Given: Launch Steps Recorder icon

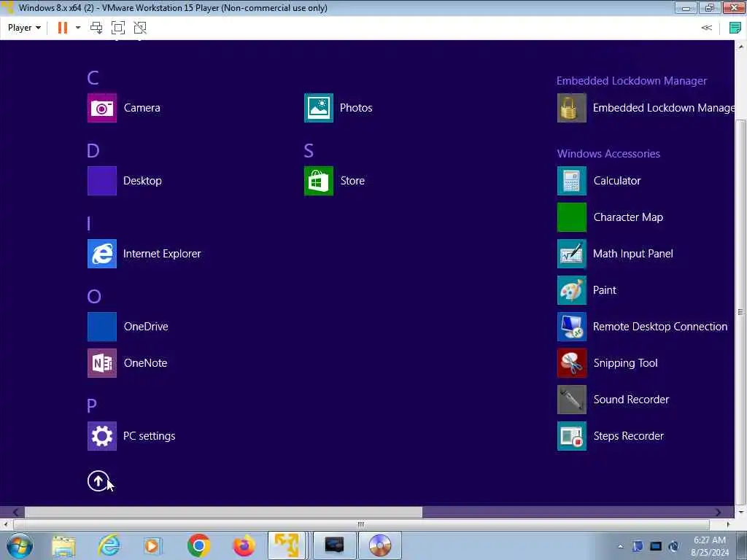Looking at the screenshot, I should tap(572, 436).
